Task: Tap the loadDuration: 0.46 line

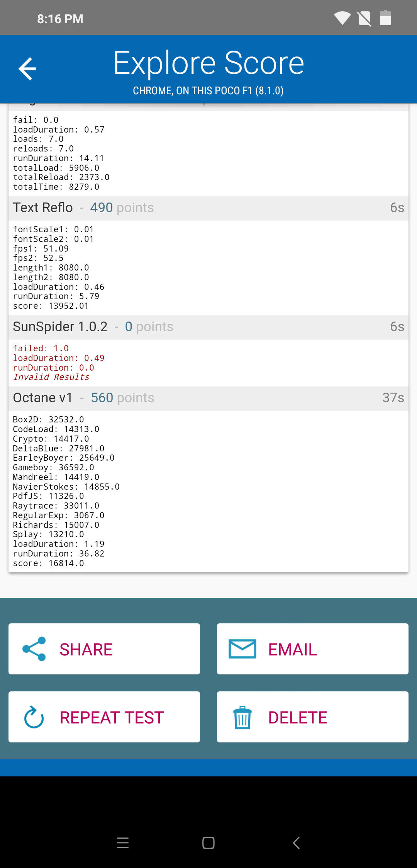Action: (59, 287)
